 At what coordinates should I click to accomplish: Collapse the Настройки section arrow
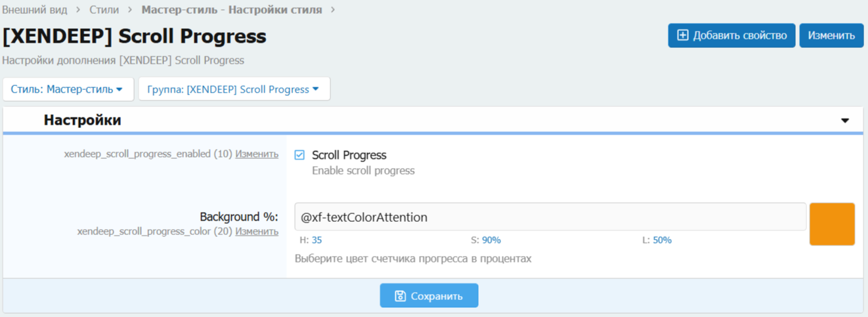(845, 121)
